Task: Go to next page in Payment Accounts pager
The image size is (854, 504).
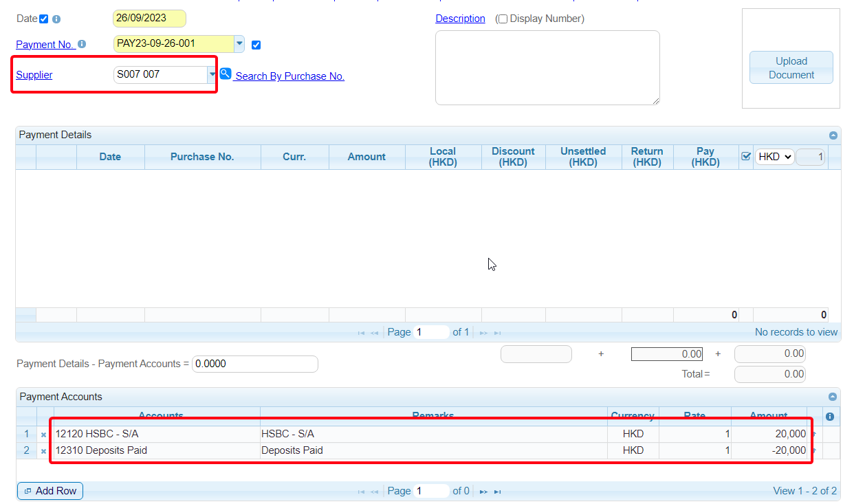Action: [x=483, y=492]
